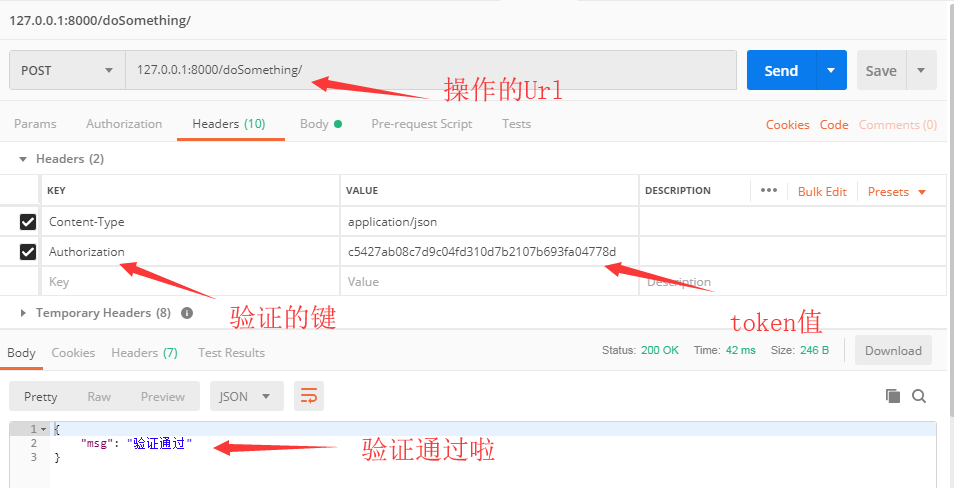This screenshot has height=488, width=954.
Task: Select the Preview view mode
Action: click(162, 397)
